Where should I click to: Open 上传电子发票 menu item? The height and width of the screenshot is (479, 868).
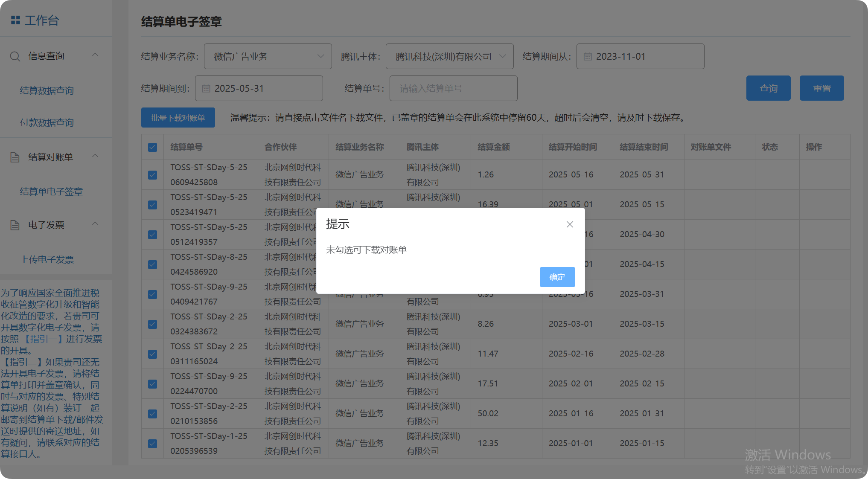[x=47, y=259]
